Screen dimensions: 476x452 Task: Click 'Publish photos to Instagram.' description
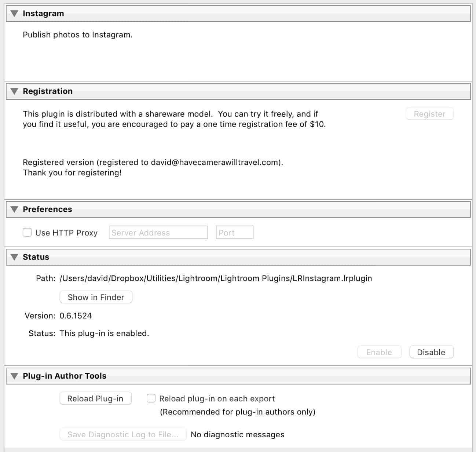78,35
